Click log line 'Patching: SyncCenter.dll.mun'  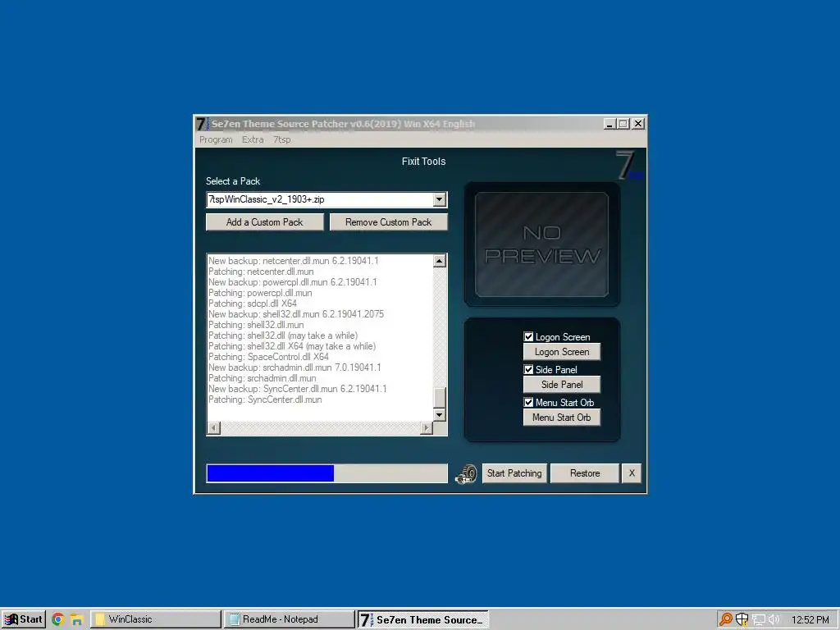[x=265, y=399]
